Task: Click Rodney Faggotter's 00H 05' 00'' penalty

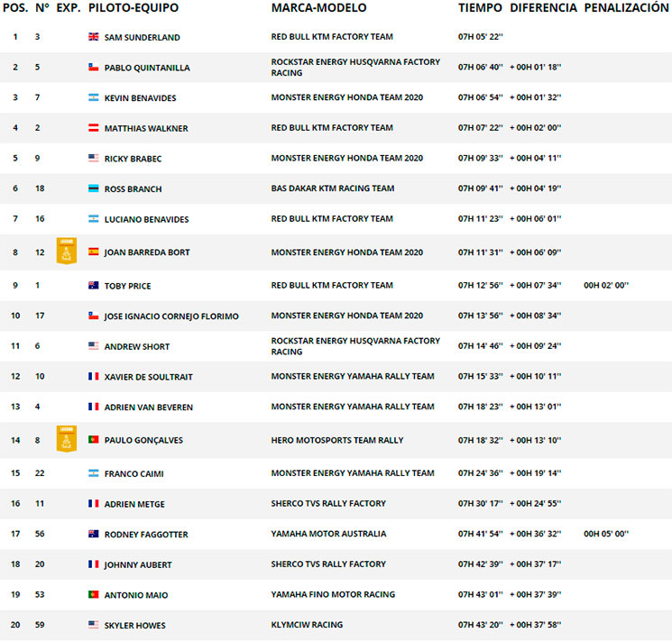Action: coord(606,534)
